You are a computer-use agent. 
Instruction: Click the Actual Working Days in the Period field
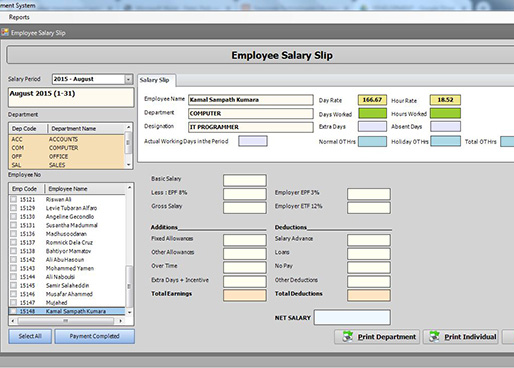point(253,141)
